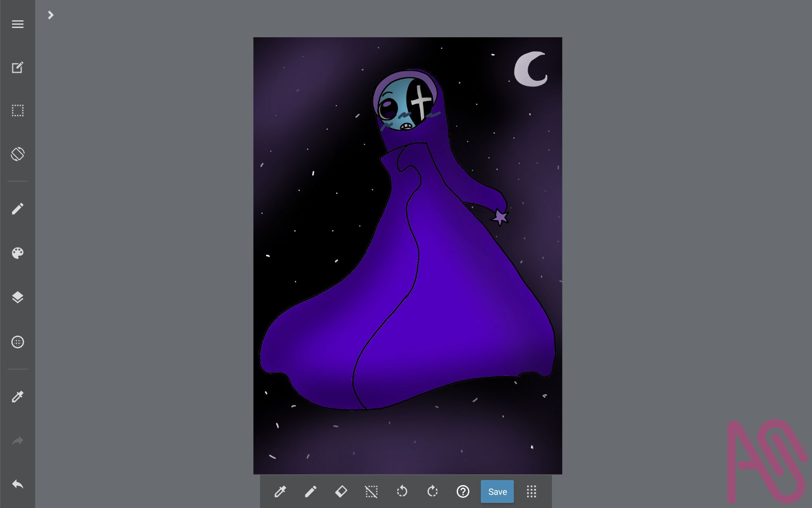Open the hamburger menu
The image size is (812, 508).
point(17,24)
